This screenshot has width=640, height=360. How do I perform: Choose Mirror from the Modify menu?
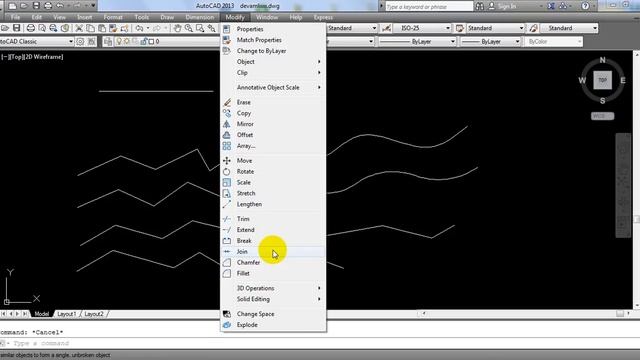pos(273,124)
